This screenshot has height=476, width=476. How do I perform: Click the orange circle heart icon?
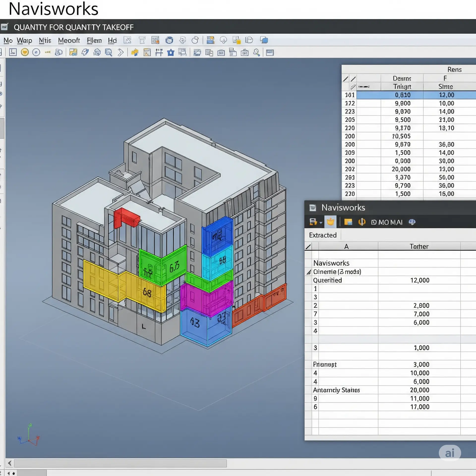25,52
